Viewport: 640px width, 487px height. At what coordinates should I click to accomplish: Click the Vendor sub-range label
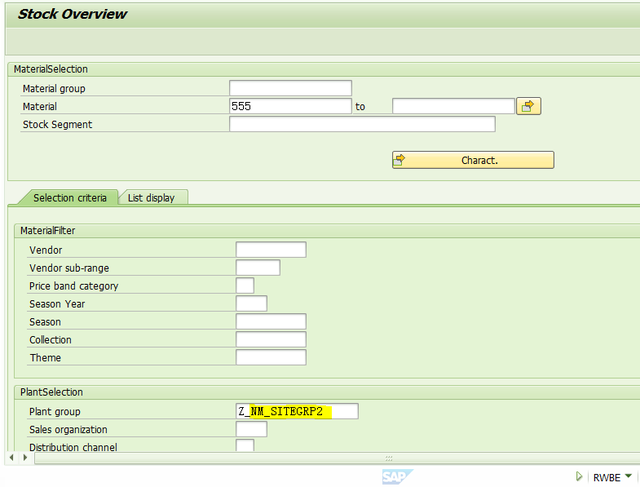(69, 268)
